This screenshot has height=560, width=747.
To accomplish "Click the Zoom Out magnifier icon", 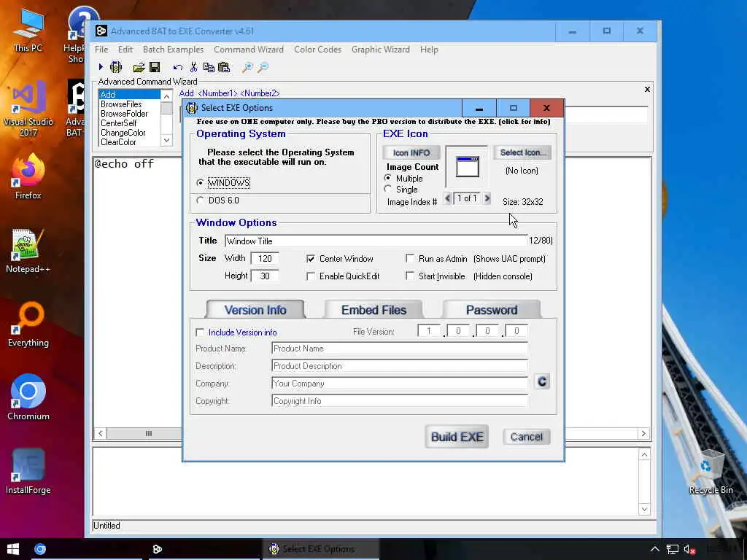I will [x=263, y=67].
